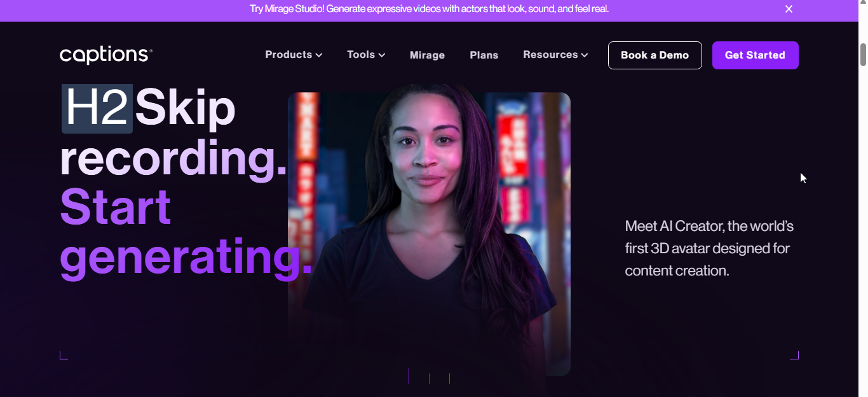868x397 pixels.
Task: Select the last carousel indicator tick
Action: (449, 379)
